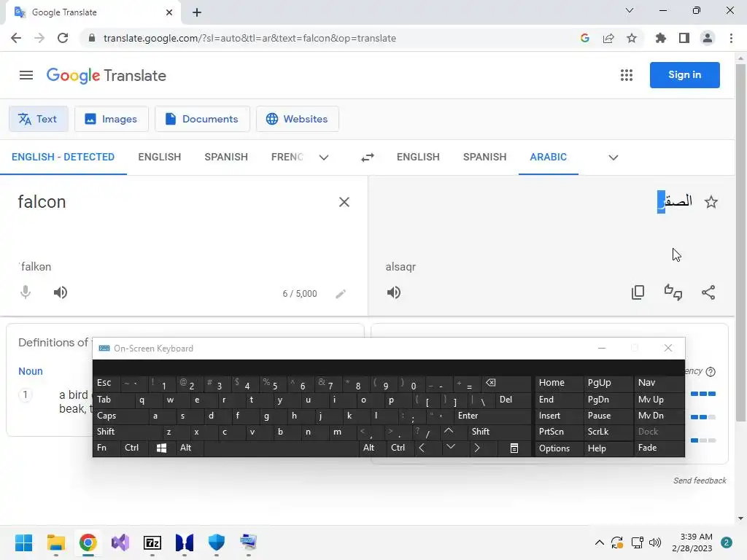Open a new Chrome tab

click(197, 12)
